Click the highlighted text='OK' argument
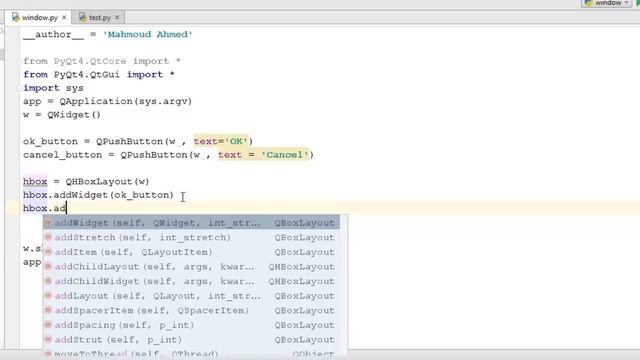This screenshot has height=360, width=640. click(220, 141)
